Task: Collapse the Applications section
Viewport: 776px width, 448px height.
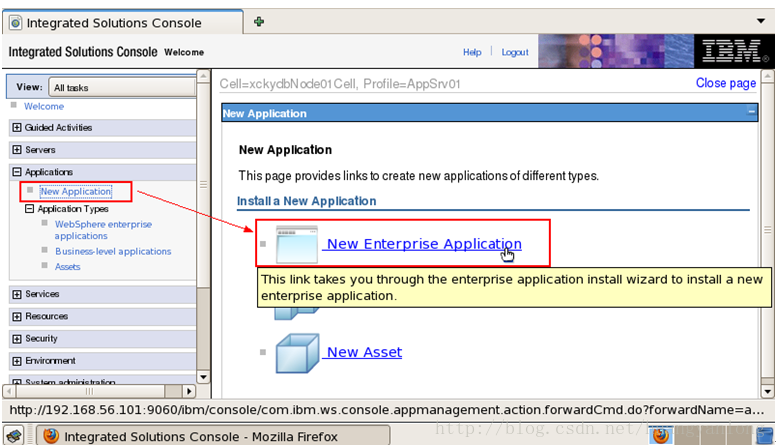Action: 17,172
